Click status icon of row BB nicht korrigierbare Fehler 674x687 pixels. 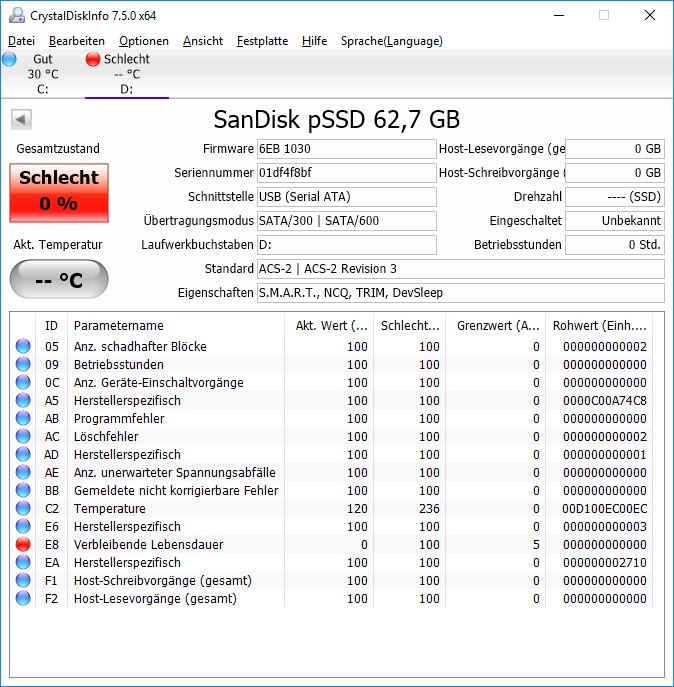pyautogui.click(x=23, y=490)
